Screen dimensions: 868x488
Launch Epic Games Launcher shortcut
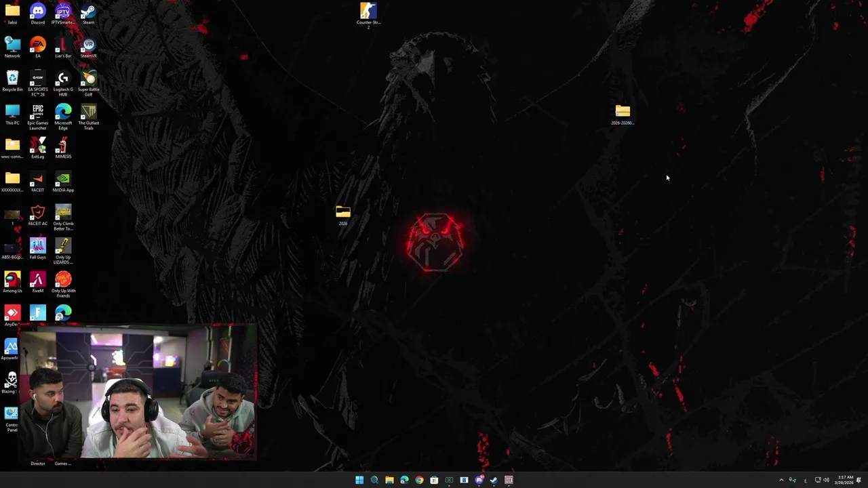[x=37, y=117]
